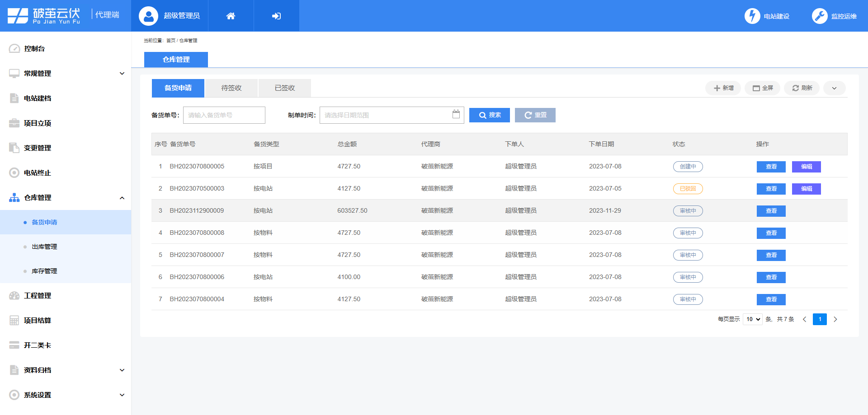
Task: Click the 超级管理员 user avatar icon
Action: (x=148, y=16)
